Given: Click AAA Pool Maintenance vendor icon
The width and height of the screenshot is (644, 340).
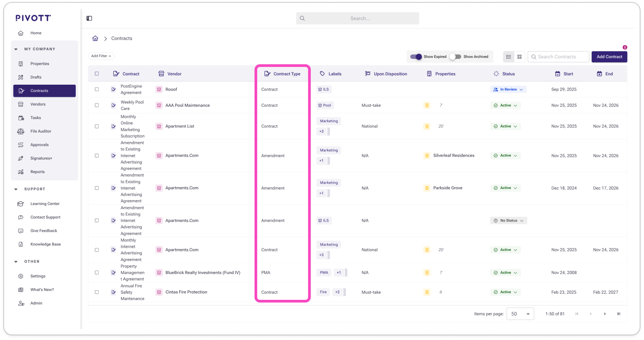Looking at the screenshot, I should click(x=159, y=105).
